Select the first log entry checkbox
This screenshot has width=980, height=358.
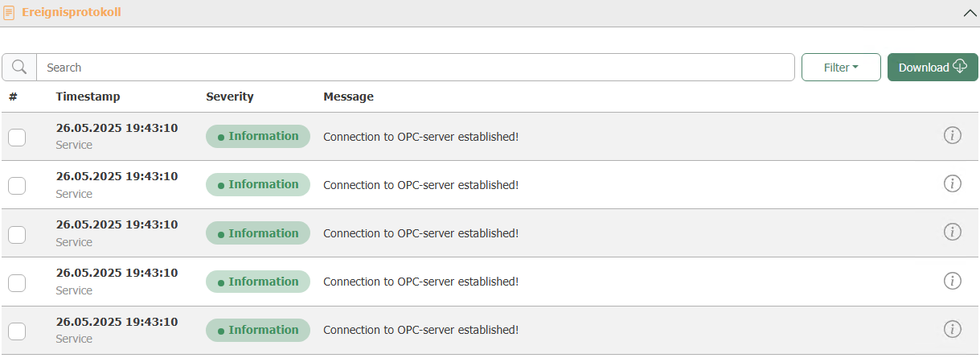(x=17, y=138)
